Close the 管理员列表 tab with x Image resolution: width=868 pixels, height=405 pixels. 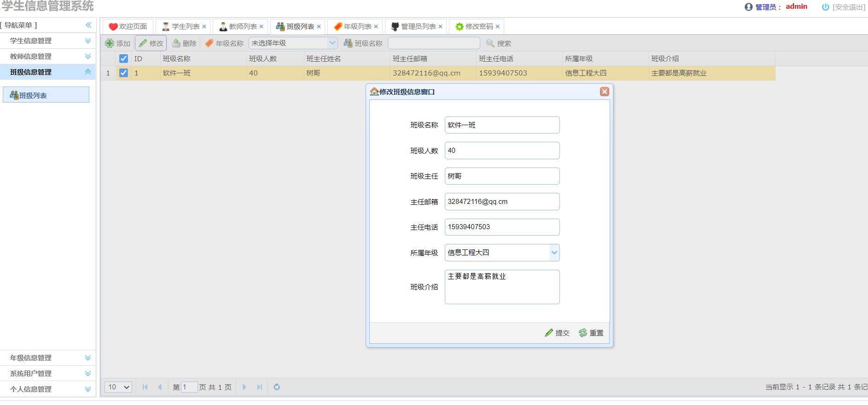[x=440, y=27]
